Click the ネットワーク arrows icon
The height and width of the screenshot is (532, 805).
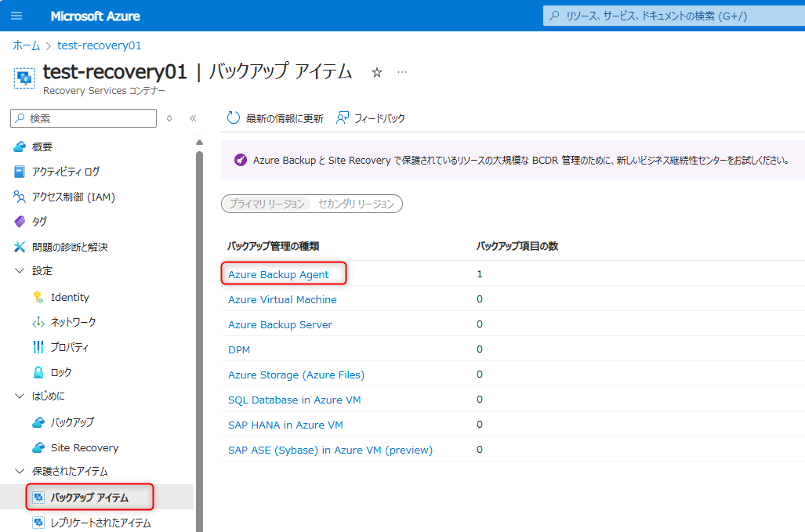point(38,322)
